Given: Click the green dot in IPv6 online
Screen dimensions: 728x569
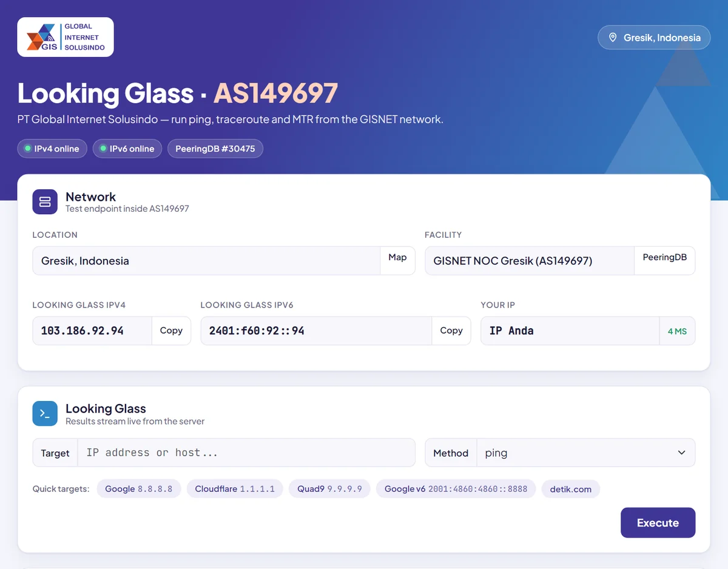Looking at the screenshot, I should (103, 149).
